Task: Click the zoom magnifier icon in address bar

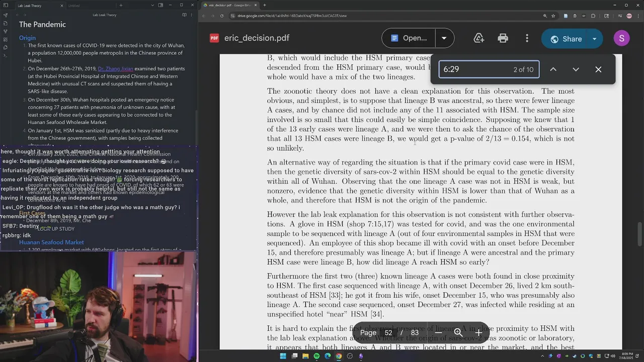Action: click(545, 16)
